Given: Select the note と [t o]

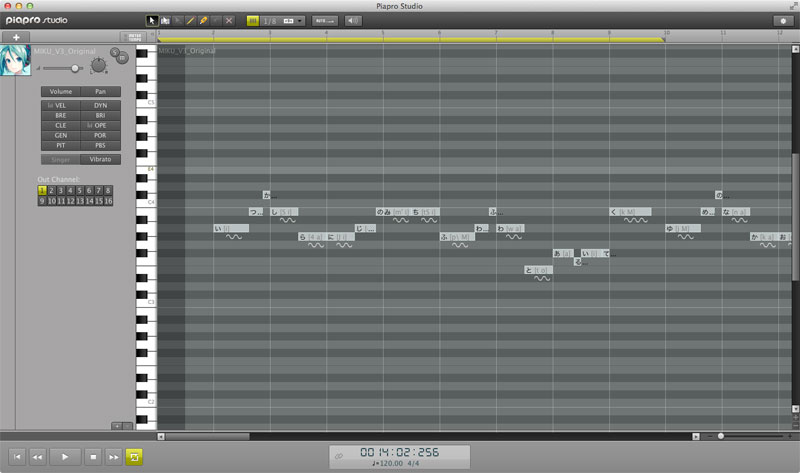Looking at the screenshot, I should [538, 270].
